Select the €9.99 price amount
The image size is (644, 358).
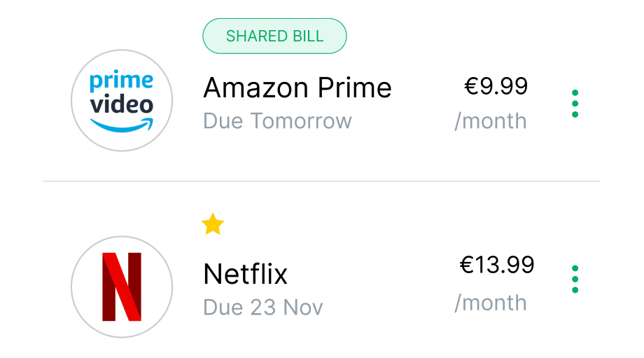click(x=496, y=86)
